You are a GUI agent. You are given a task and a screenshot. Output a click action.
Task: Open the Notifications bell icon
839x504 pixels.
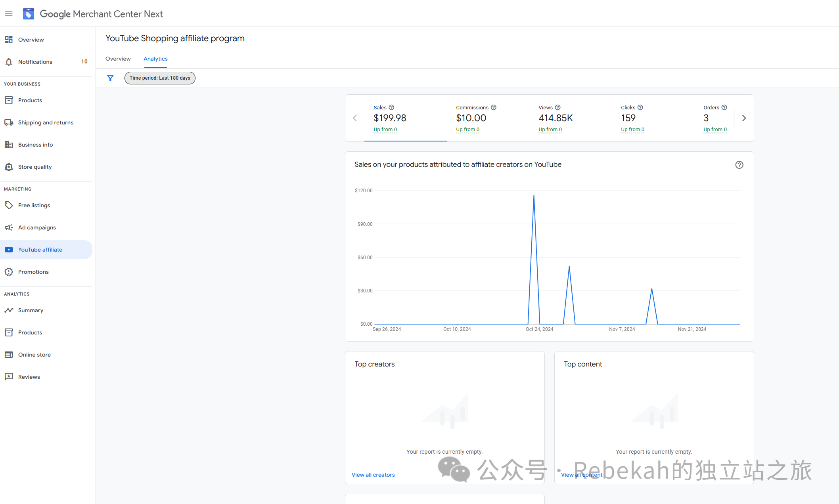tap(9, 62)
